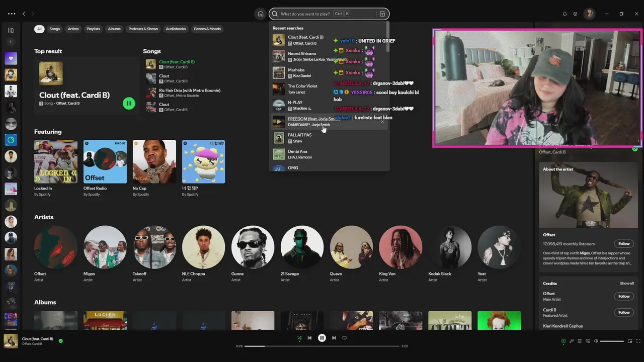Open N-PLAY recent search entry
Image resolution: width=644 pixels, height=362 pixels.
330,106
